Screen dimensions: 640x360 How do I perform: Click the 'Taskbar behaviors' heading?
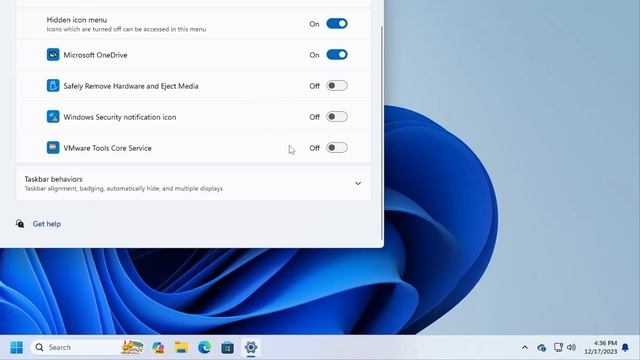point(53,179)
